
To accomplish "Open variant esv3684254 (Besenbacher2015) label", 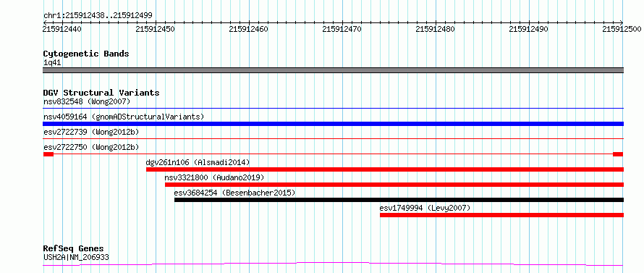I will click(x=234, y=193).
